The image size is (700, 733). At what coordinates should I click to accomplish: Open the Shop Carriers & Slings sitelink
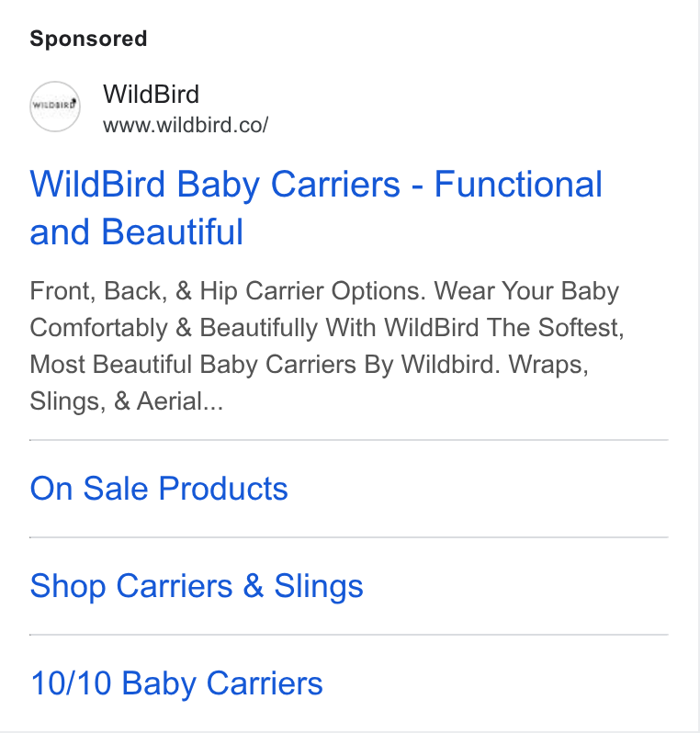pos(197,586)
